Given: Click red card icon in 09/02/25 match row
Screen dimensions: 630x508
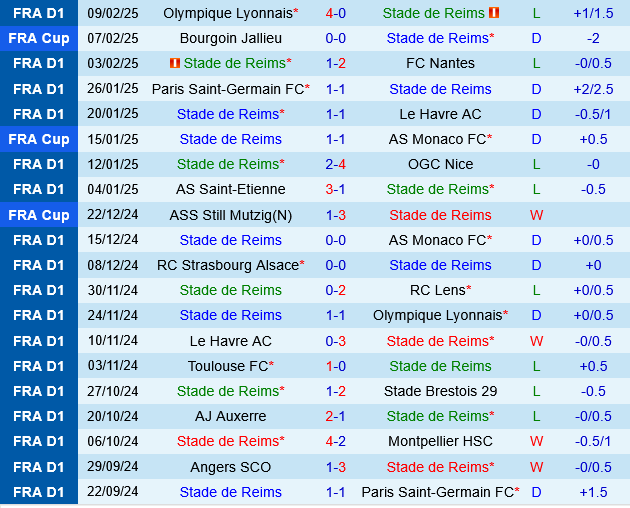Looking at the screenshot, I should click(x=494, y=13).
